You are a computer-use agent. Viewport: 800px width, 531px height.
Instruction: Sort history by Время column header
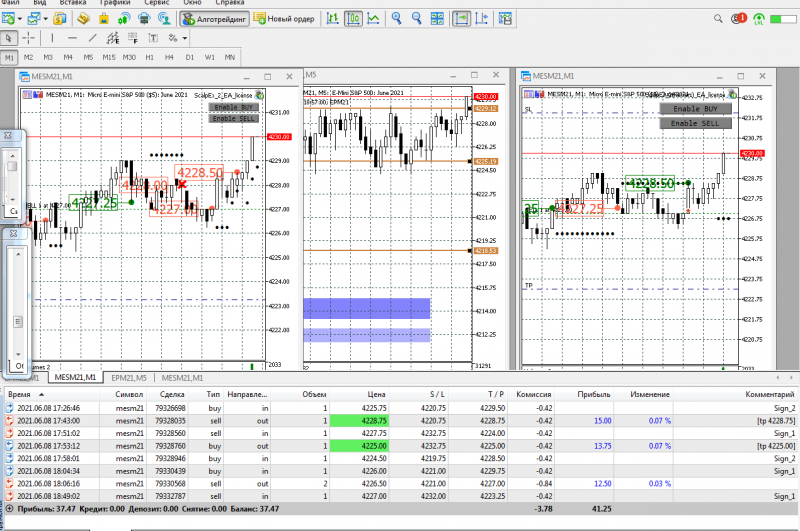[x=51, y=394]
